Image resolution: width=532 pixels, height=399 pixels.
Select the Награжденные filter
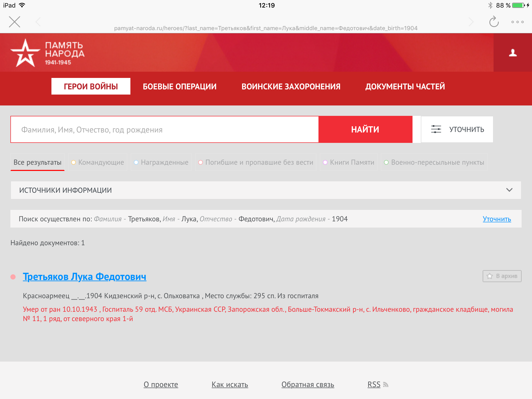[161, 162]
